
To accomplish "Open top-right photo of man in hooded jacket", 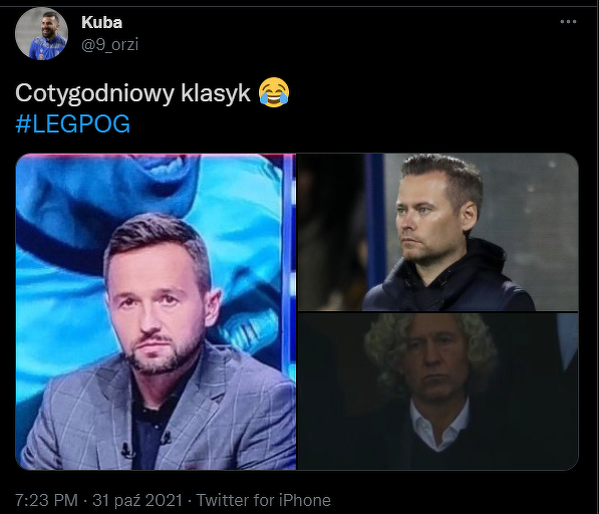I will [438, 232].
